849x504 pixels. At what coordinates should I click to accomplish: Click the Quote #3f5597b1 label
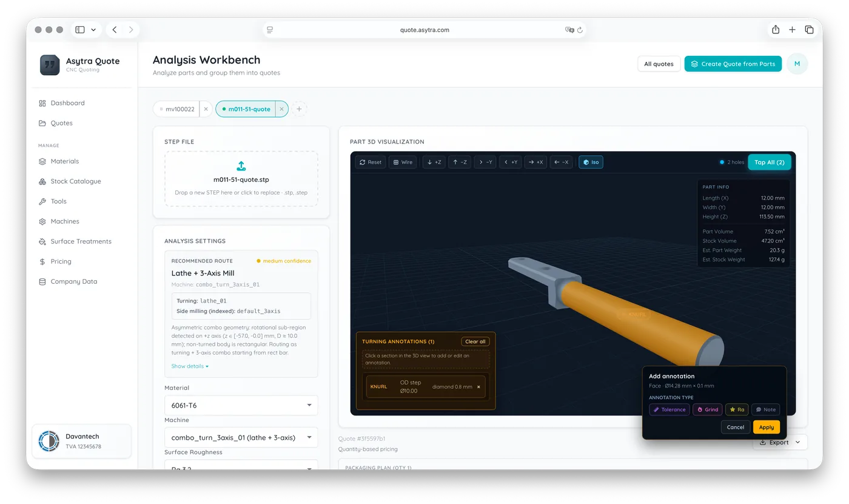[x=362, y=438]
